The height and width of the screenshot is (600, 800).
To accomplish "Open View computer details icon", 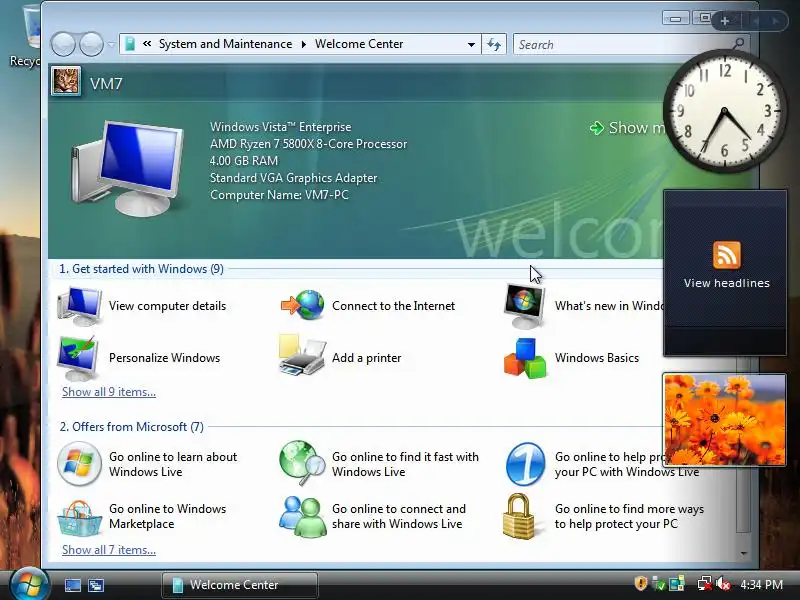I will click(x=79, y=306).
